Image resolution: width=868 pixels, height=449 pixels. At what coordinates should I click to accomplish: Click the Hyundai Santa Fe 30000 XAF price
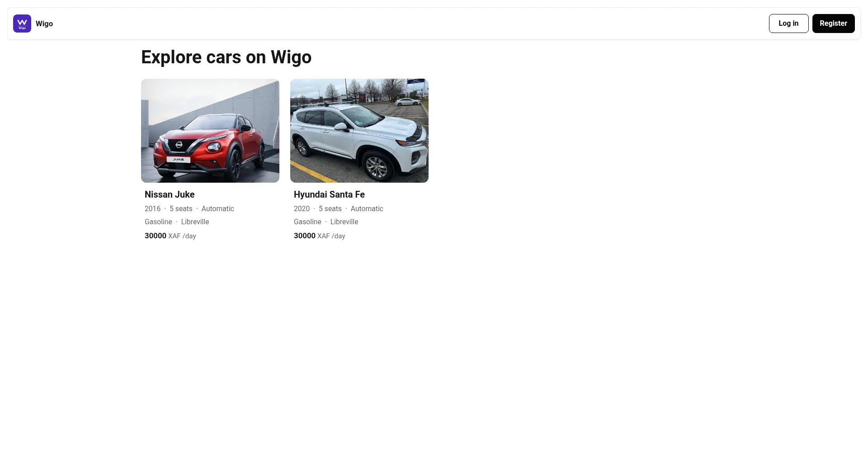coord(320,236)
